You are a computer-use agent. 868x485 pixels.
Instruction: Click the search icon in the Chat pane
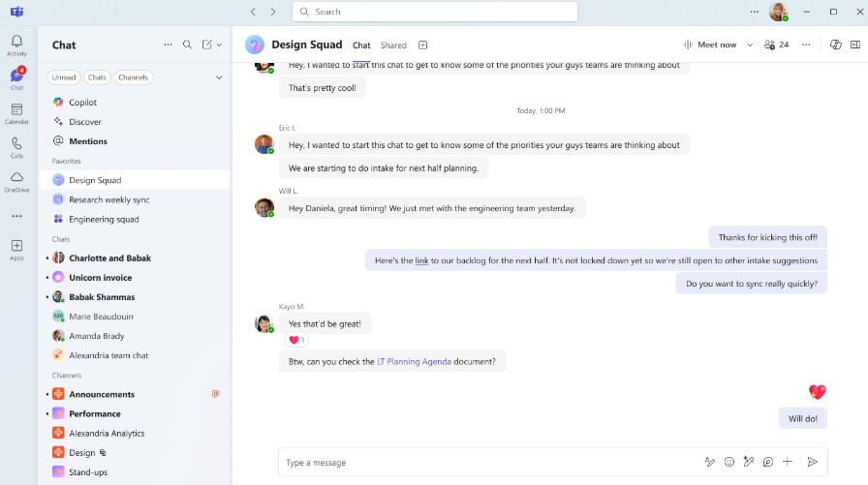(188, 45)
